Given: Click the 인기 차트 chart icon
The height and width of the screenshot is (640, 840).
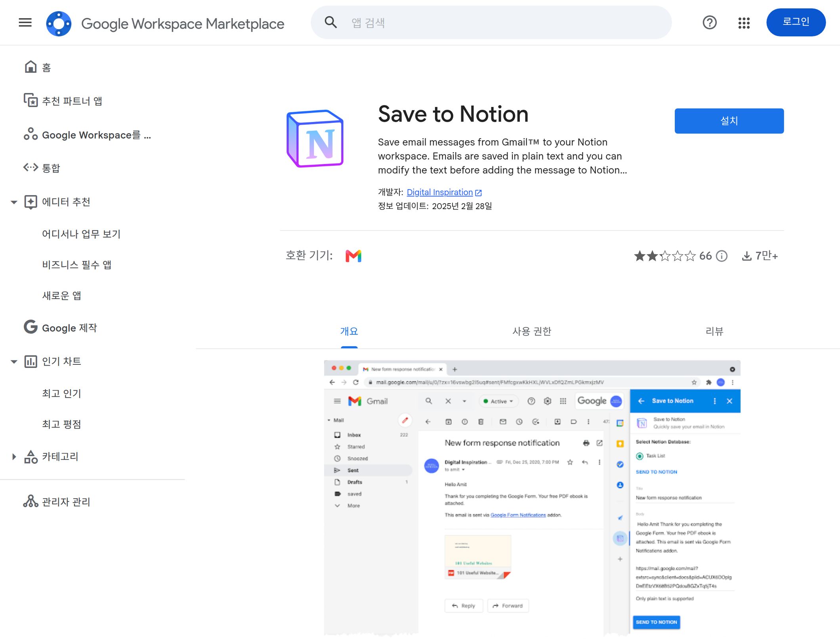Looking at the screenshot, I should 31,361.
